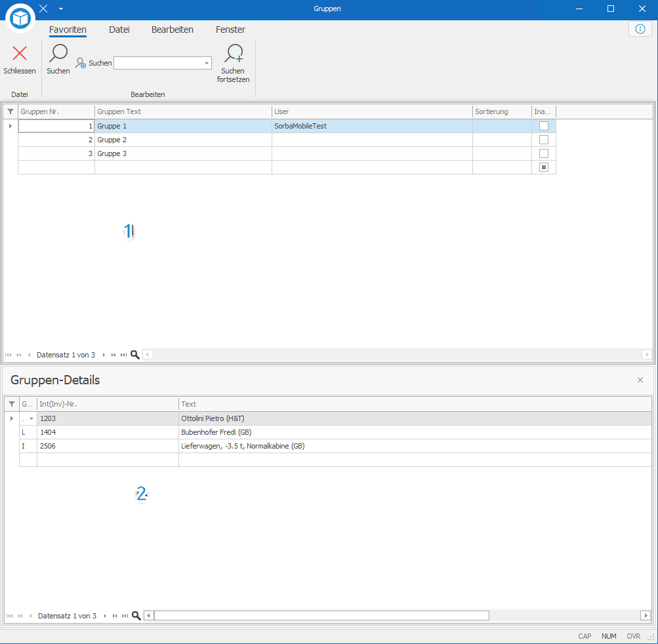The width and height of the screenshot is (658, 644).
Task: Select the Bubenhofer Fredi (GB) row
Action: [x=335, y=433]
